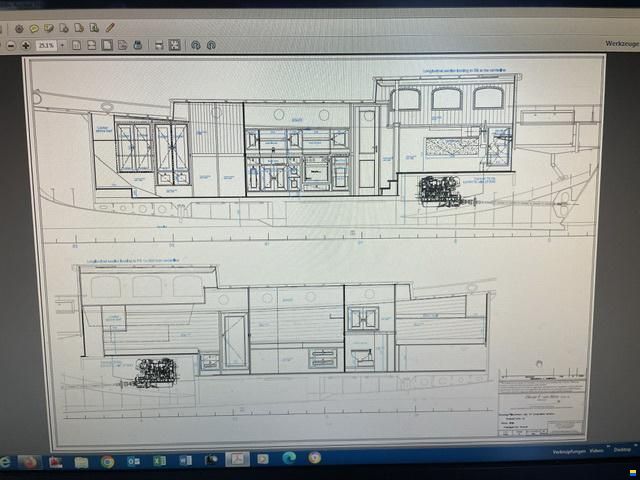Click the title block of the drawing
640x480 pixels.
(x=542, y=404)
